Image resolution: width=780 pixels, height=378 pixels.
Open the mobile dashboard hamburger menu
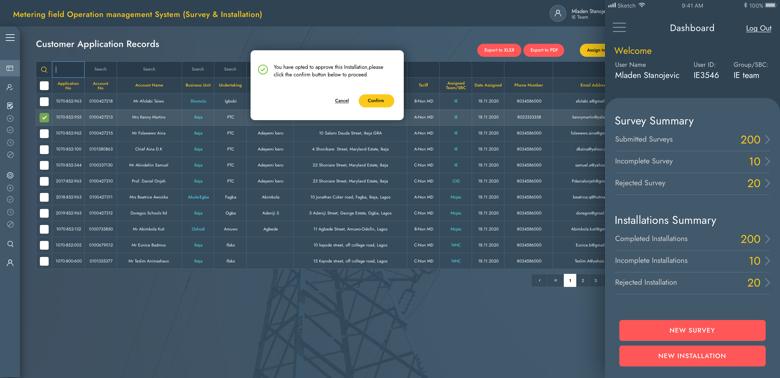pyautogui.click(x=619, y=27)
